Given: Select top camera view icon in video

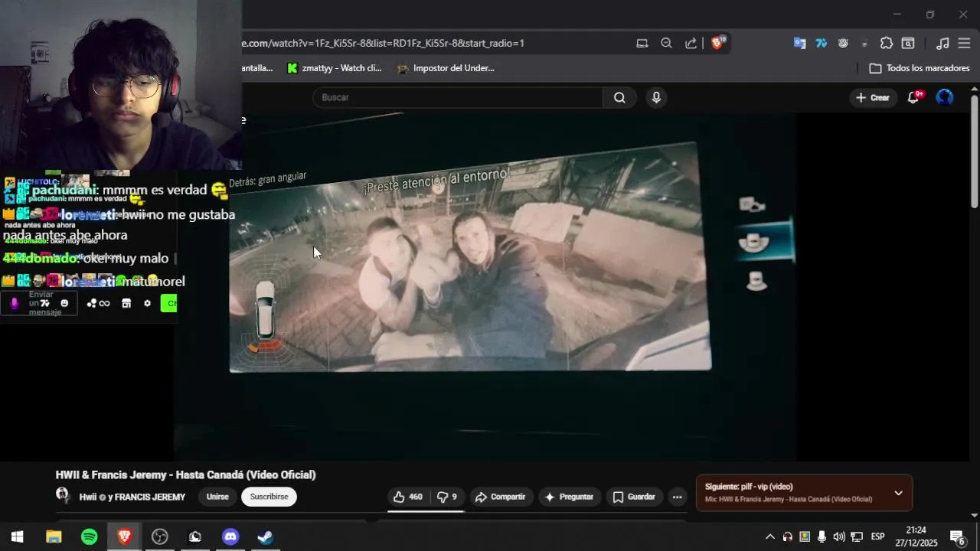Looking at the screenshot, I should tap(752, 204).
